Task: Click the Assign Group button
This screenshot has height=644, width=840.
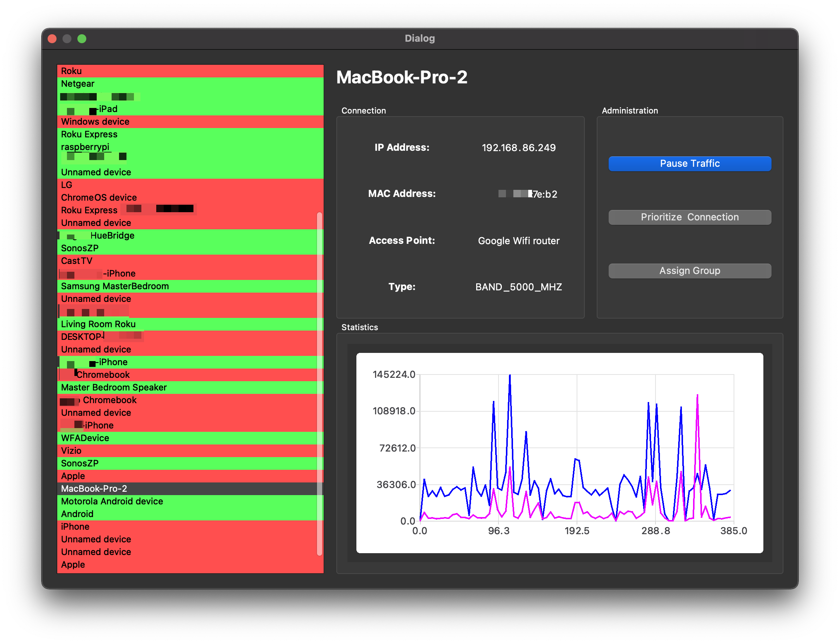Action: [689, 271]
